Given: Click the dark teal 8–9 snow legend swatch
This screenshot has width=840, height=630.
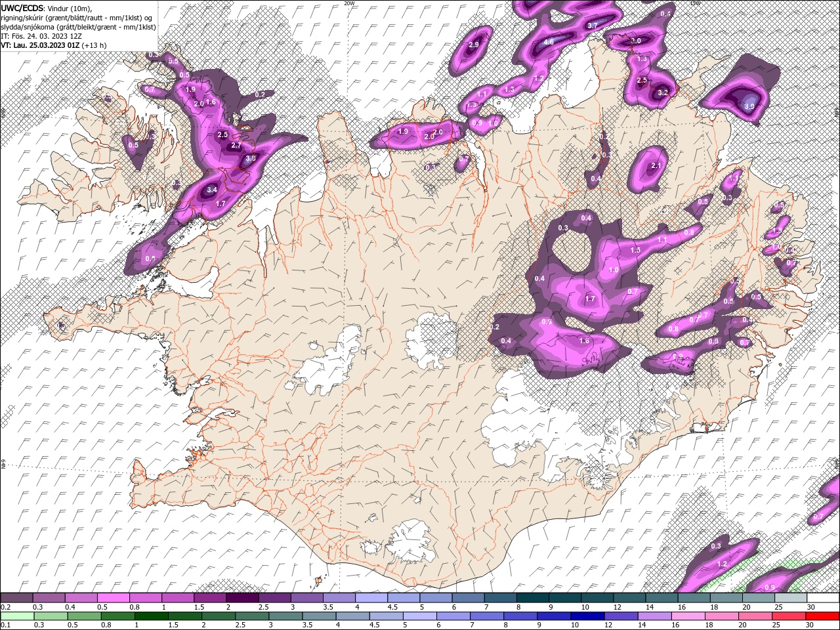Looking at the screenshot, I should coord(533,598).
